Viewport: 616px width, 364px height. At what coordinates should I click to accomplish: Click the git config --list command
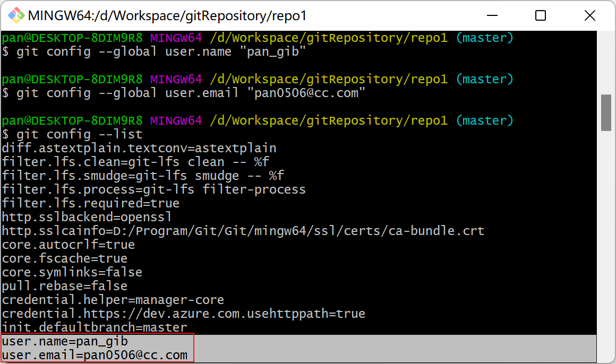click(80, 134)
